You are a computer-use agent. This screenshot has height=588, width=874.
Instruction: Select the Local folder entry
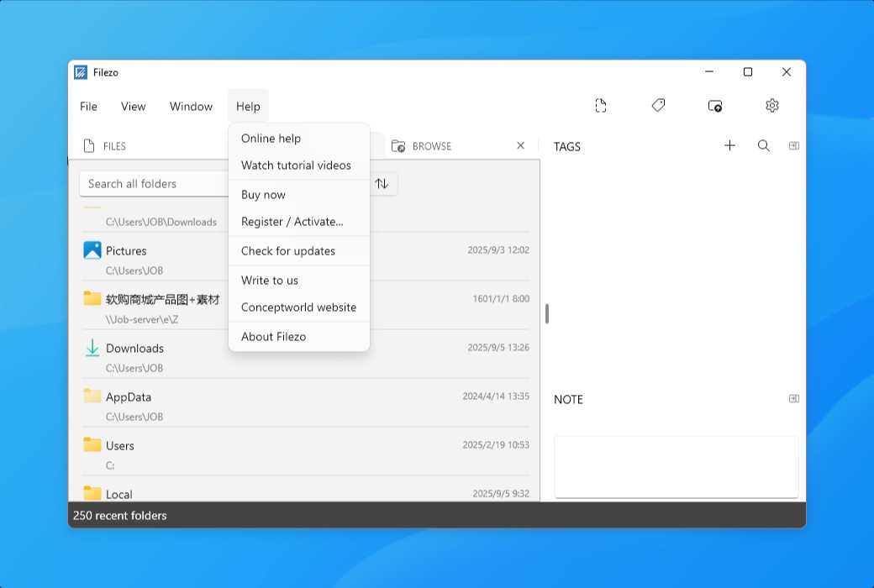coord(306,490)
